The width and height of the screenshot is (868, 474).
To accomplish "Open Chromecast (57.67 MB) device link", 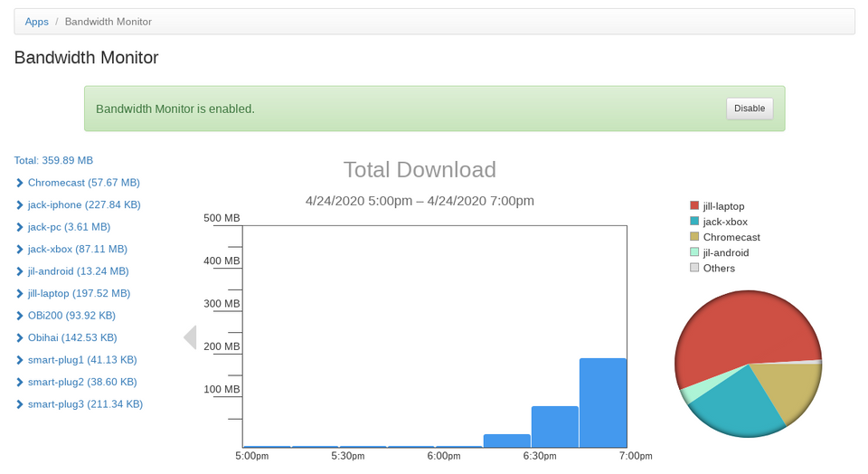I will point(83,183).
